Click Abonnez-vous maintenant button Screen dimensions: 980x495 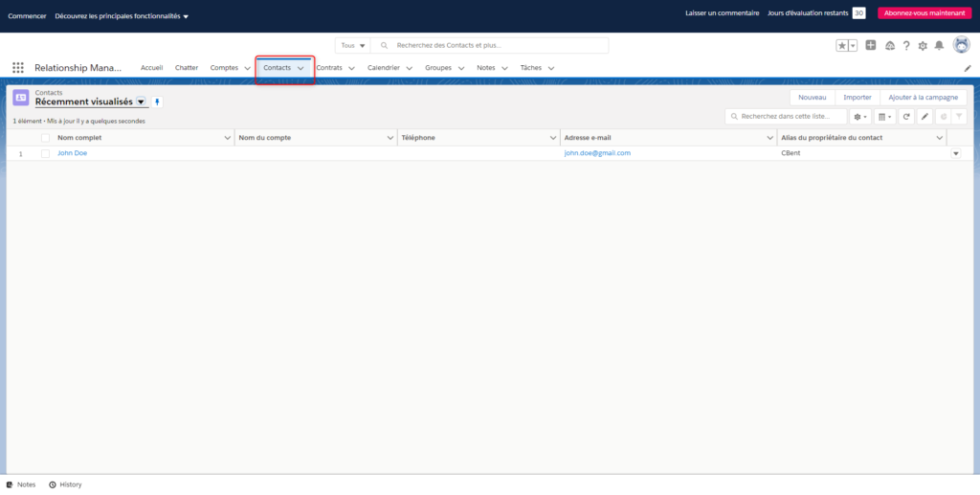[x=924, y=13]
